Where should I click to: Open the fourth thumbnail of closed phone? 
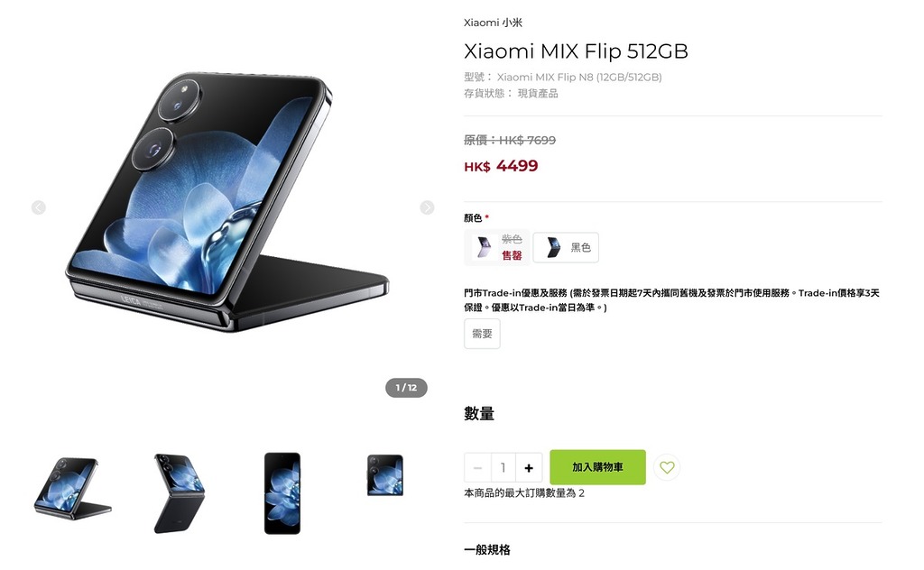[x=385, y=475]
